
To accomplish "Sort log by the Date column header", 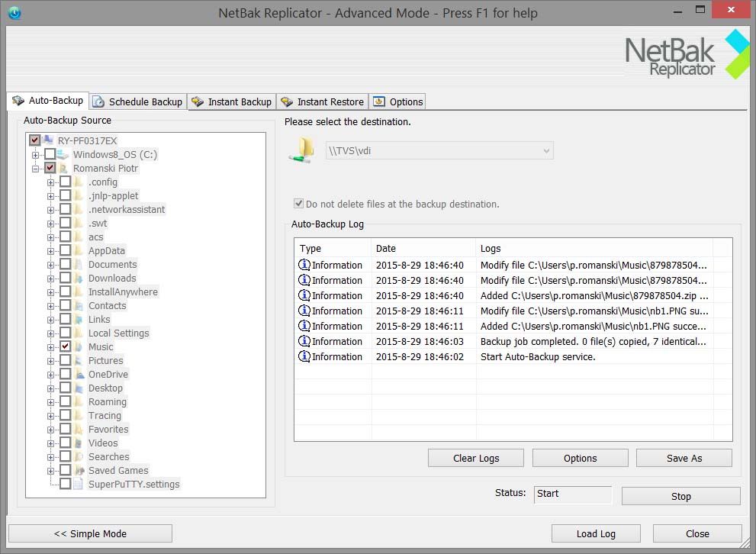I will tap(423, 248).
